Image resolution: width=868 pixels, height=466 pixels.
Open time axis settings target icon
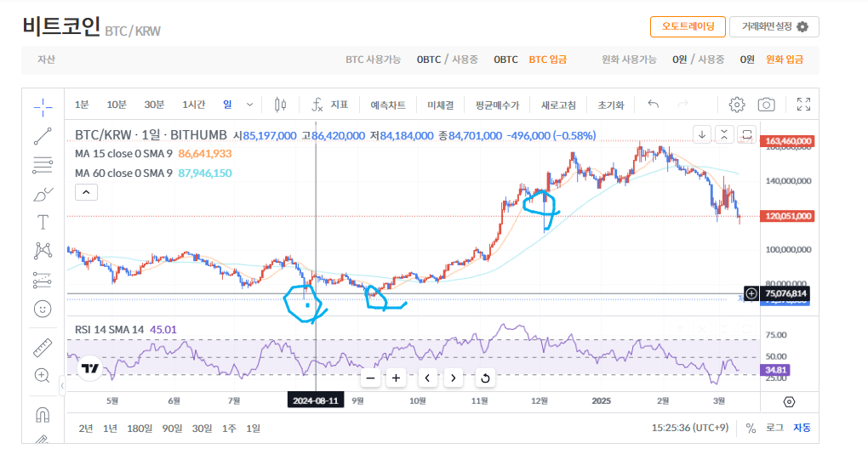(x=790, y=402)
